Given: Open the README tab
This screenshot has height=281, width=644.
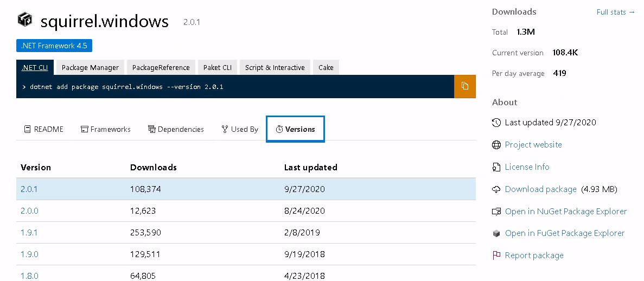Looking at the screenshot, I should (44, 130).
